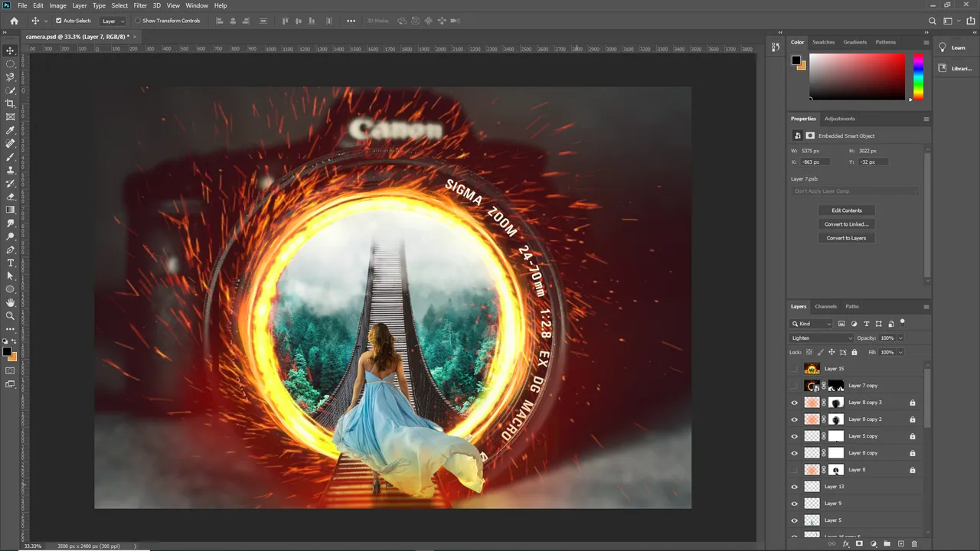Open the Kind filter dropdown
The height and width of the screenshot is (551, 980).
(812, 324)
